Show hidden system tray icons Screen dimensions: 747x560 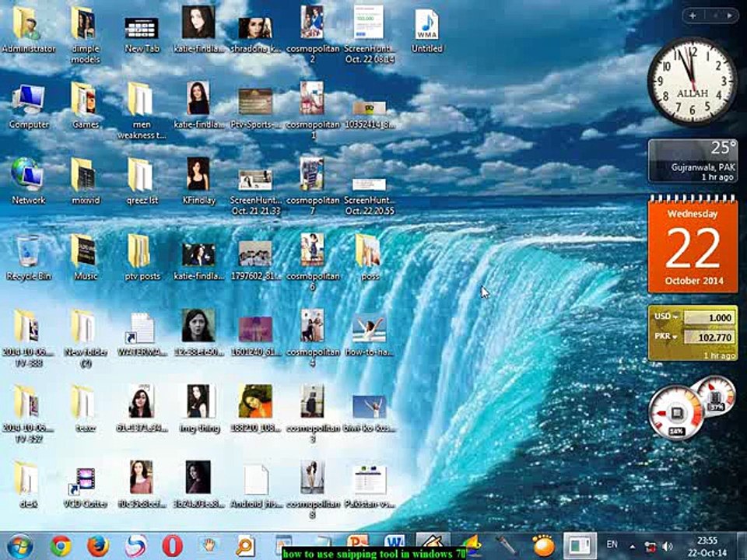tap(632, 546)
